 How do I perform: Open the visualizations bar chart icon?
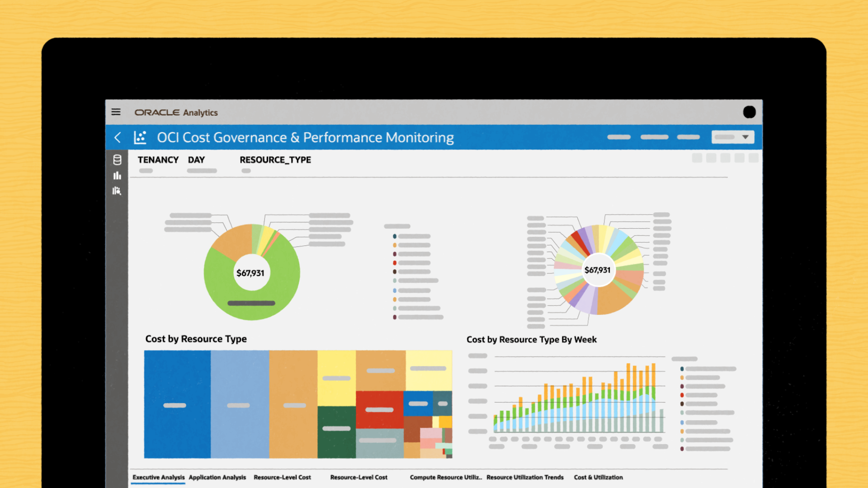117,176
